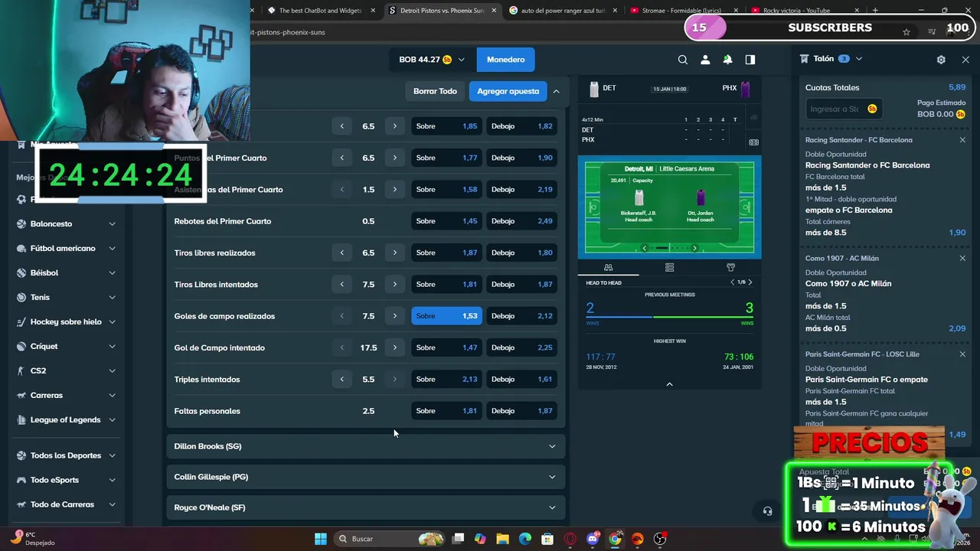Show the scoreboard view icon

coord(753,142)
